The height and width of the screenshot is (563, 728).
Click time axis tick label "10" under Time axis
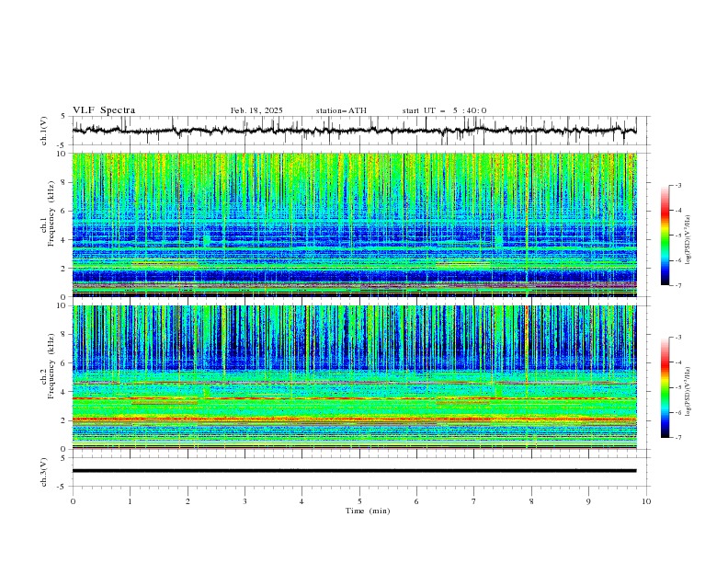click(646, 501)
